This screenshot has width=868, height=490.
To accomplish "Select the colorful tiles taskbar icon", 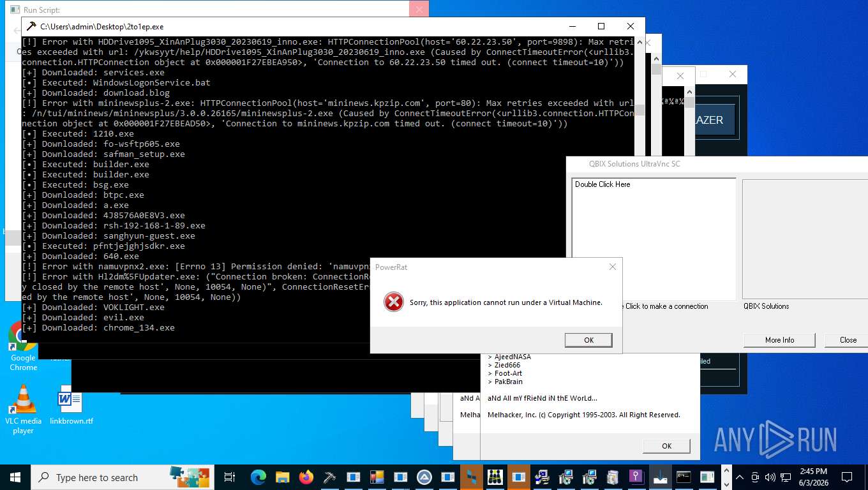I will (377, 477).
